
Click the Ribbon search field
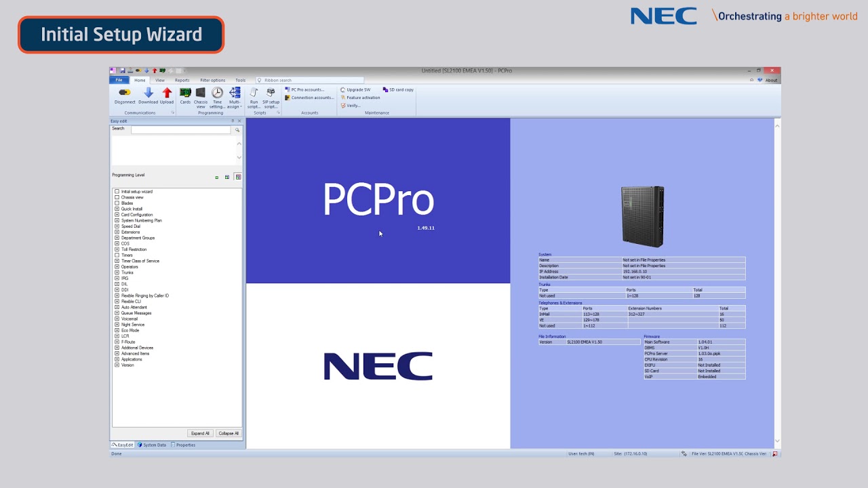coord(309,80)
